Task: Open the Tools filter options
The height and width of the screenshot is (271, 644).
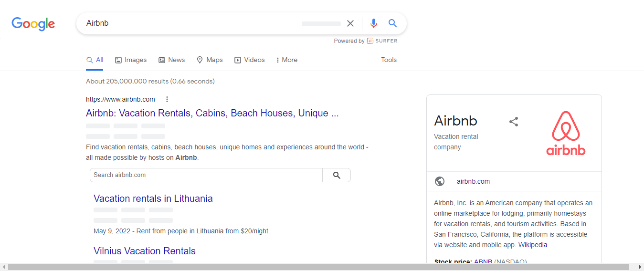Action: point(389,60)
